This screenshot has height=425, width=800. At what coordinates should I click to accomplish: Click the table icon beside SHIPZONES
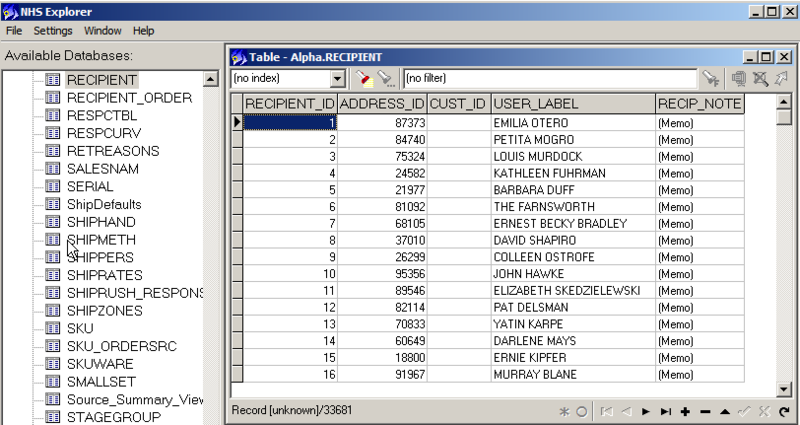coord(53,310)
